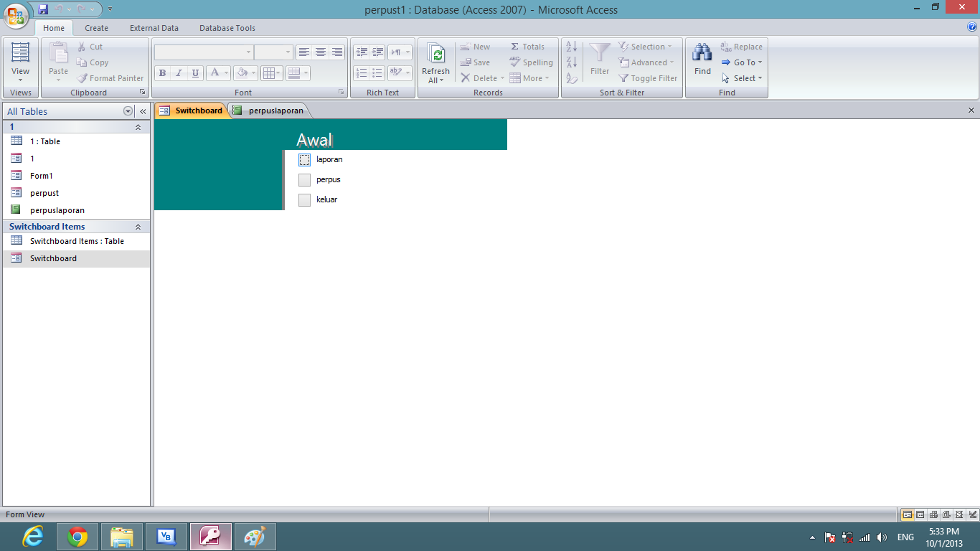Click the Totals sigma icon

[x=514, y=46]
